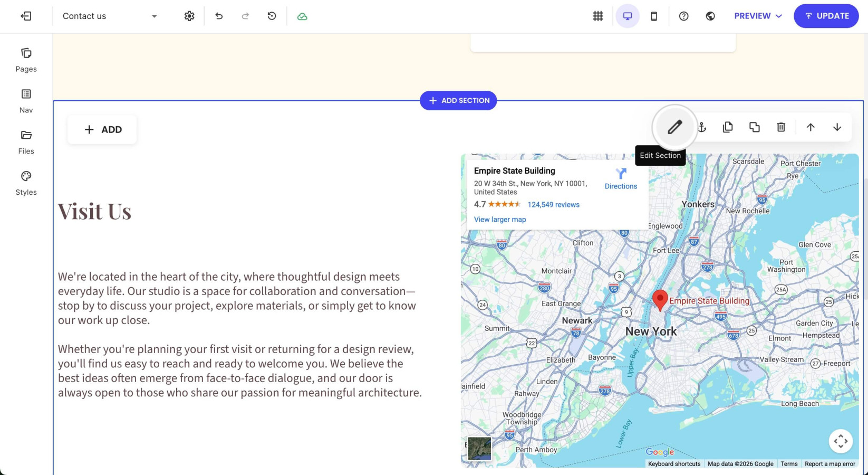Open map Terms link

[789, 464]
